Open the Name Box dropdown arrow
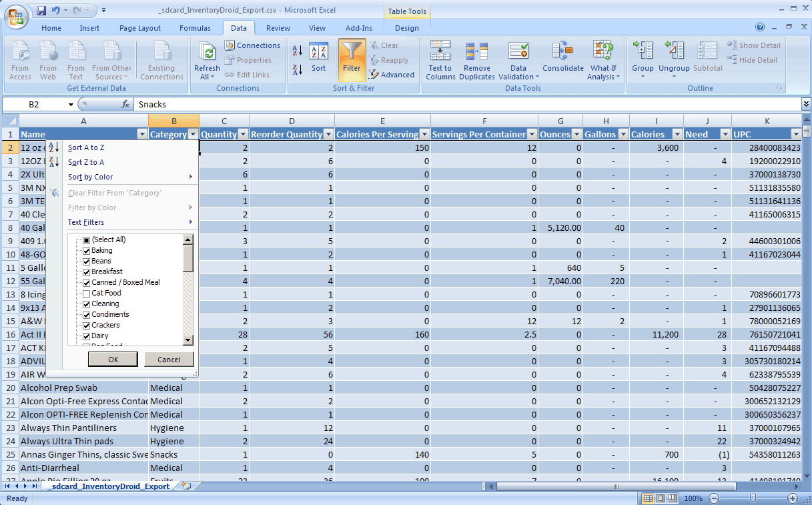Image resolution: width=812 pixels, height=505 pixels. pyautogui.click(x=71, y=105)
